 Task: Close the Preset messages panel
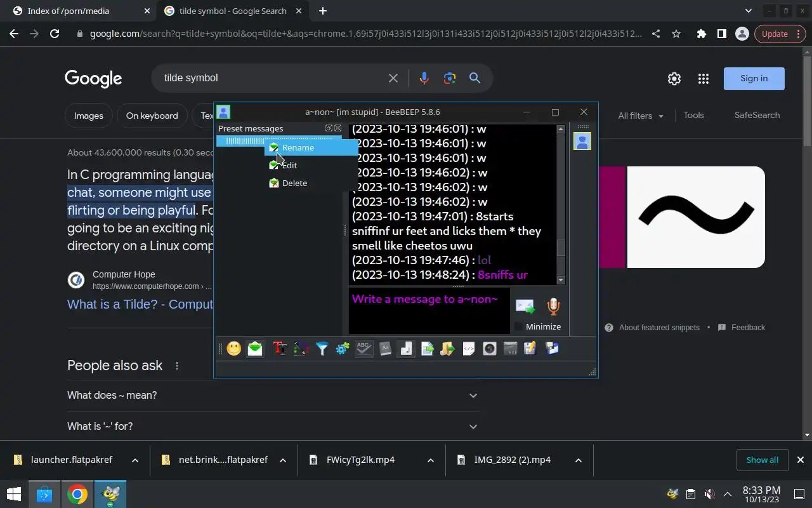point(337,128)
